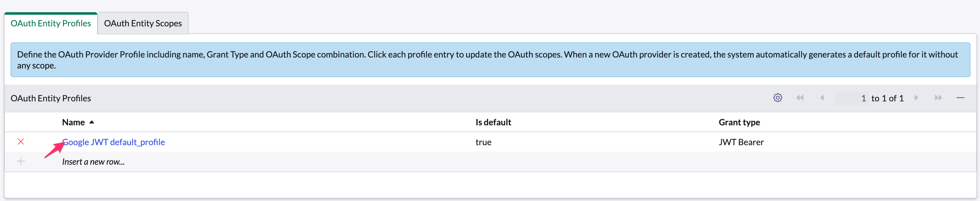Open the Google JWT default_profile link
Screen dimensions: 980x201
tap(113, 142)
